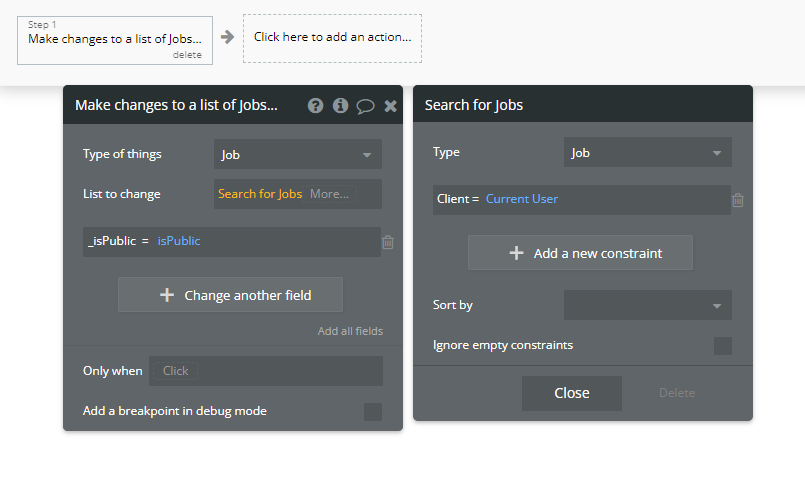The height and width of the screenshot is (479, 805).
Task: Open help for Make changes action
Action: pos(316,105)
